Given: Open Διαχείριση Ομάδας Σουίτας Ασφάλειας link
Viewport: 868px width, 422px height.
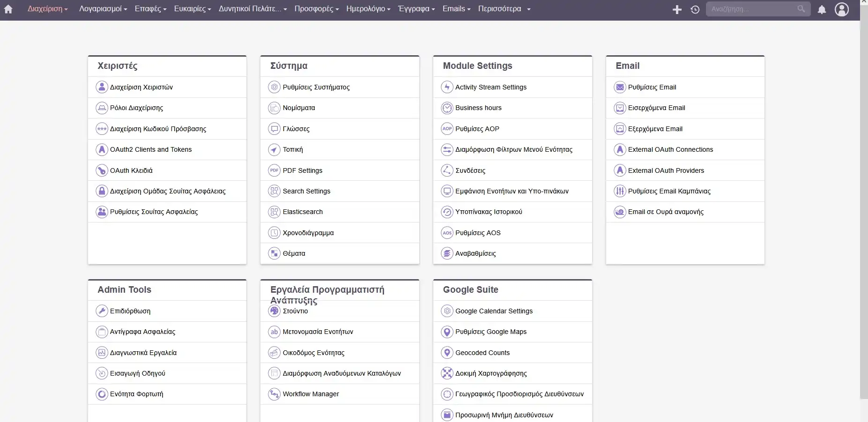Looking at the screenshot, I should pos(168,191).
